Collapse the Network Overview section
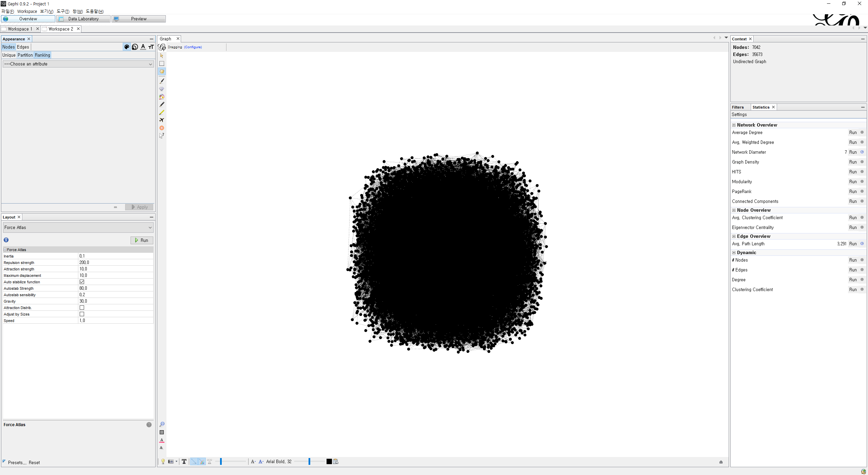Viewport: 868px width, 475px height. coord(734,125)
